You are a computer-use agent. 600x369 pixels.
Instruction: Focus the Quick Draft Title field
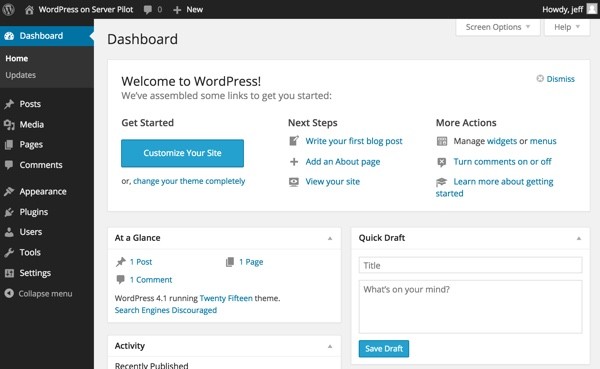coord(470,265)
